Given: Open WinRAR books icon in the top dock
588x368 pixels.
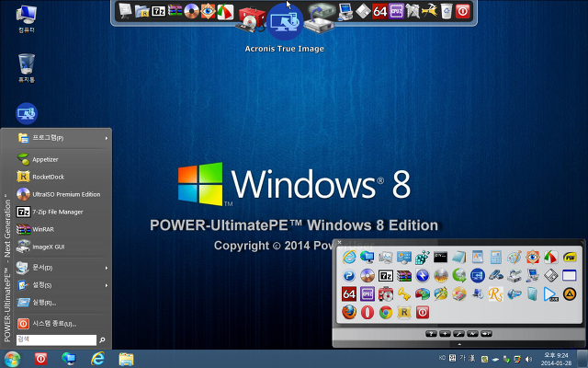Looking at the screenshot, I should (175, 11).
